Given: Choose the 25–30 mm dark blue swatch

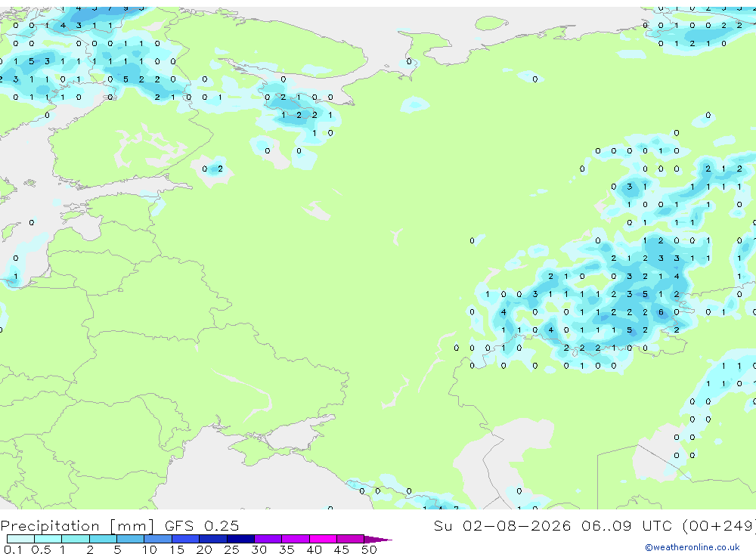Looking at the screenshot, I should click(x=240, y=539).
